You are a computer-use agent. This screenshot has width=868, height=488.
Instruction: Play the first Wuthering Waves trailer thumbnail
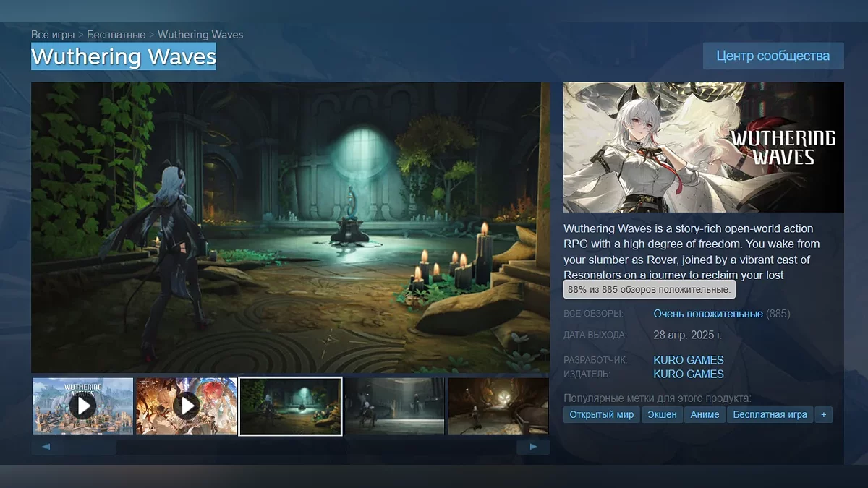(x=82, y=406)
